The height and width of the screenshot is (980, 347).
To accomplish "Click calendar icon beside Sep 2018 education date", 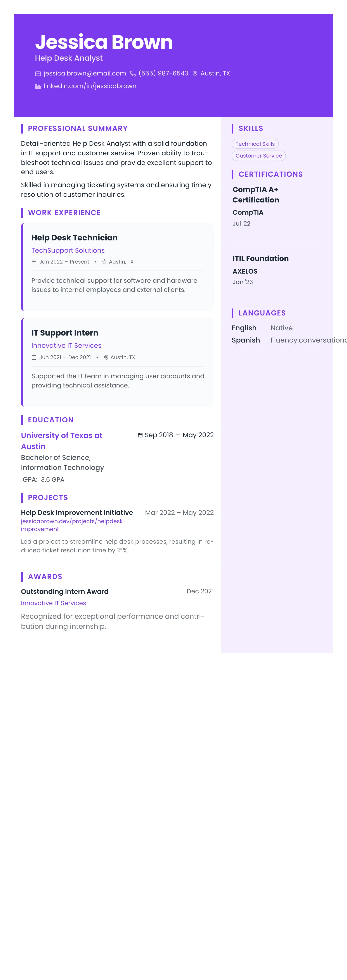I will (x=140, y=435).
